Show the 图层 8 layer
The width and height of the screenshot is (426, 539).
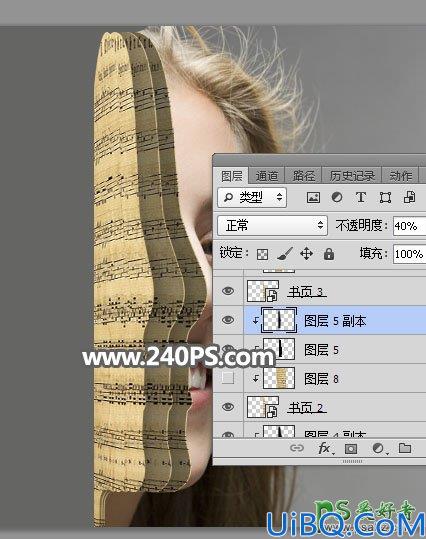point(228,378)
